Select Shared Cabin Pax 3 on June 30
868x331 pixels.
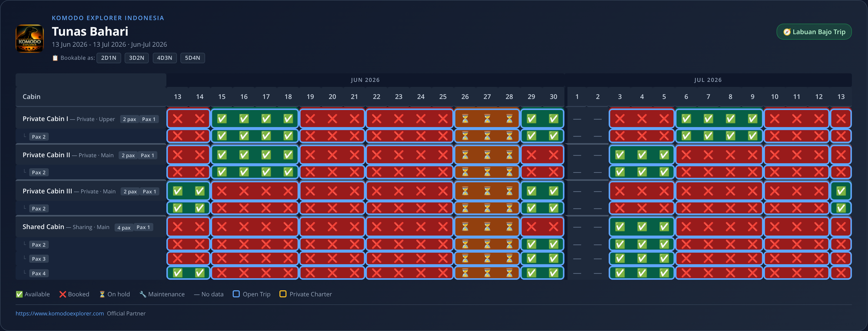click(553, 259)
